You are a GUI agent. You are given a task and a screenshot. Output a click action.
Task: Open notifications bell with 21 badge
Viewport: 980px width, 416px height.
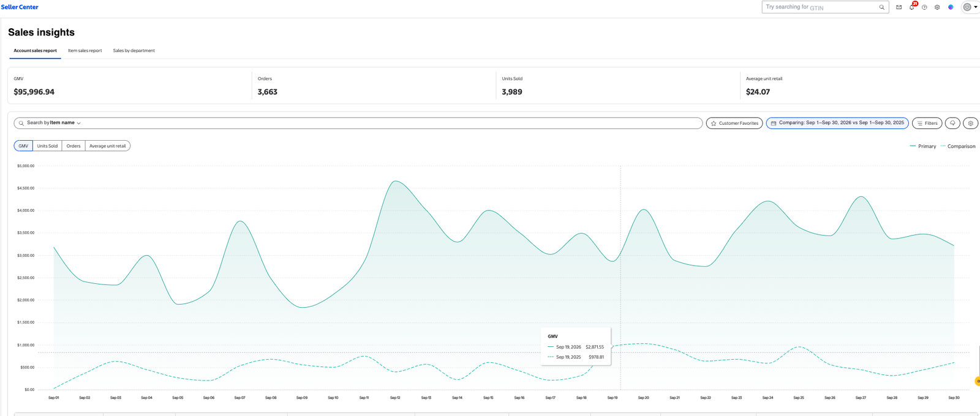(x=912, y=7)
